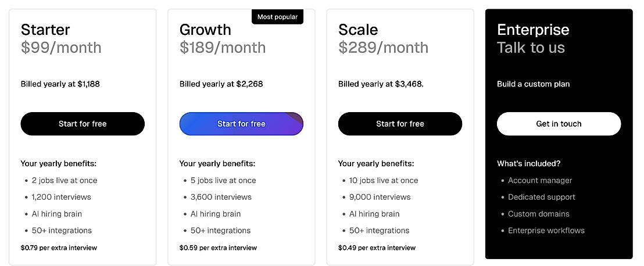Click the 1,200 interviews benefit item
The width and height of the screenshot is (644, 266).
(61, 197)
